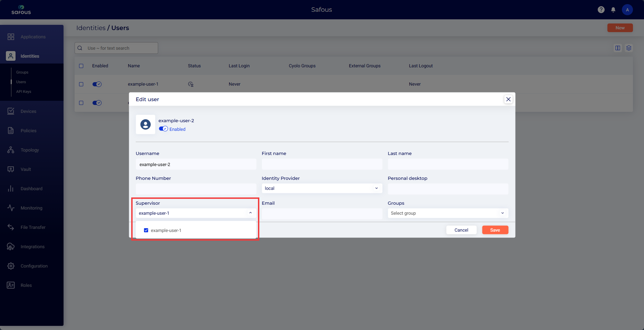Screen dimensions: 644x330
Task: Save the edited user
Action: coord(495,230)
